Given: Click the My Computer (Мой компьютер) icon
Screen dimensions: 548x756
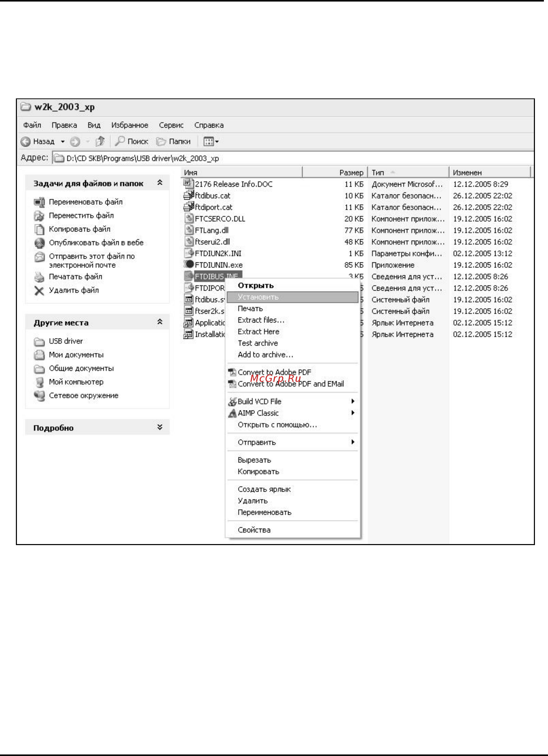Looking at the screenshot, I should point(40,382).
